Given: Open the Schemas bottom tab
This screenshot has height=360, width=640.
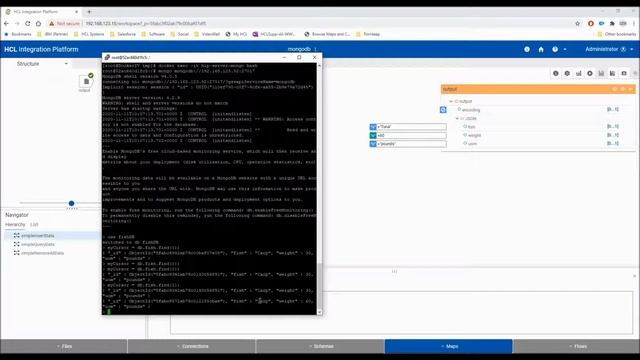Looking at the screenshot, I should point(320,346).
